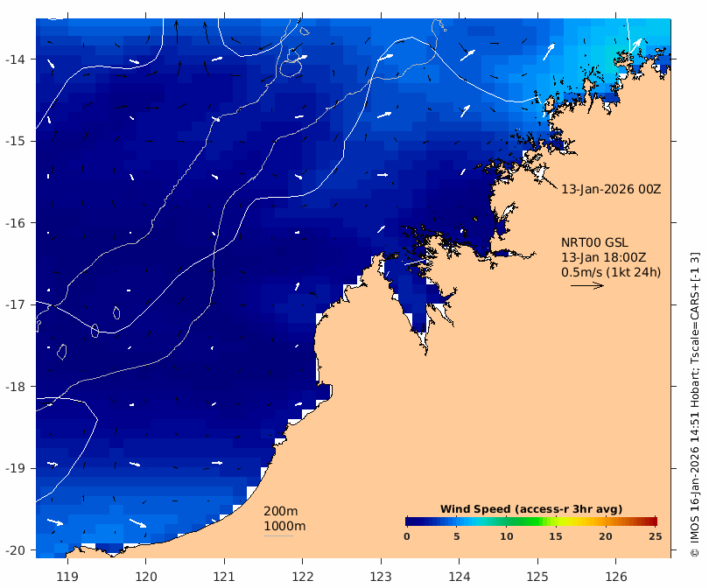This screenshot has width=709, height=588.
Task: Click the longitude axis label '119'
Action: coord(67,577)
